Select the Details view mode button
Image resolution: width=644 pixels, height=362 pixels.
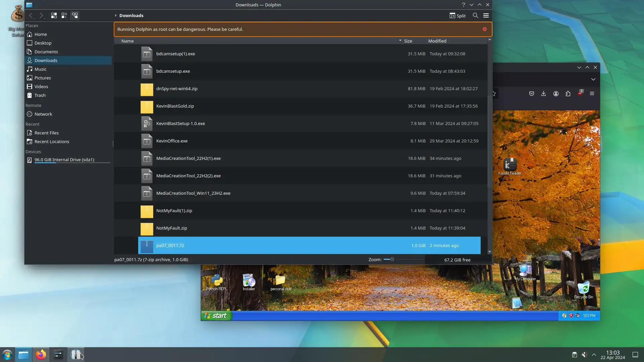[75, 15]
